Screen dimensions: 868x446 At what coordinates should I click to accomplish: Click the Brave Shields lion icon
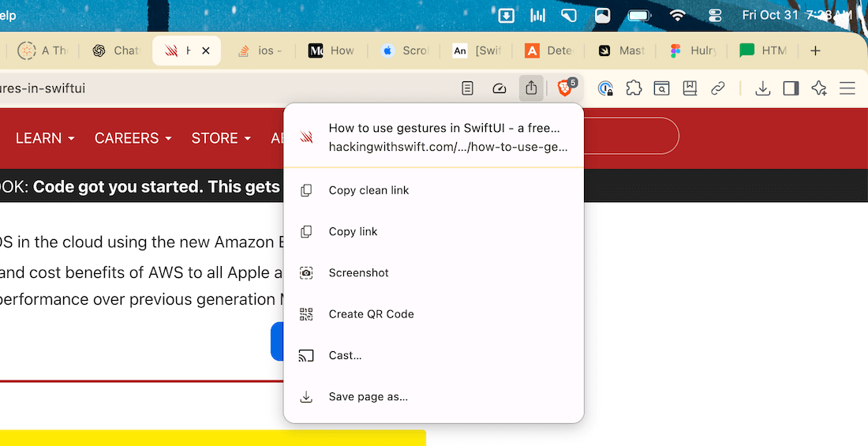(565, 88)
